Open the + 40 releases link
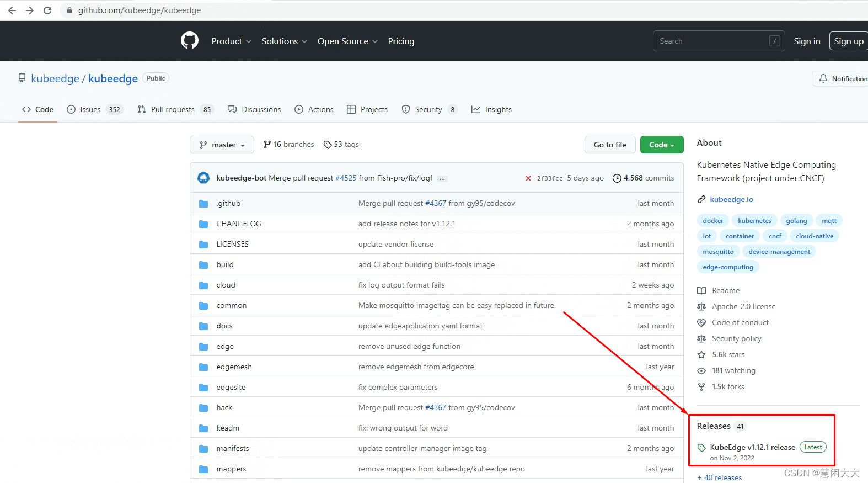The height and width of the screenshot is (483, 868). 720,477
